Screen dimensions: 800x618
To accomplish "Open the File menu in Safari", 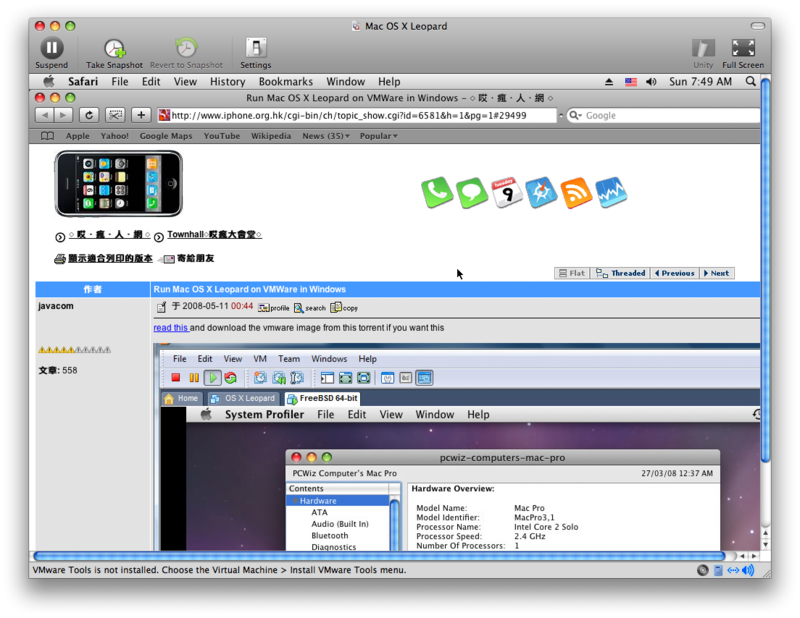I will 120,82.
